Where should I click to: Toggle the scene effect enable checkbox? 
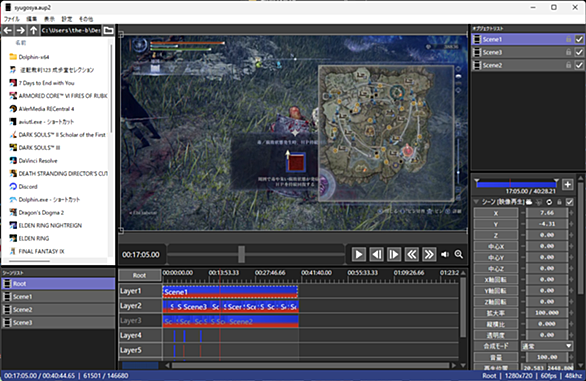tap(569, 202)
